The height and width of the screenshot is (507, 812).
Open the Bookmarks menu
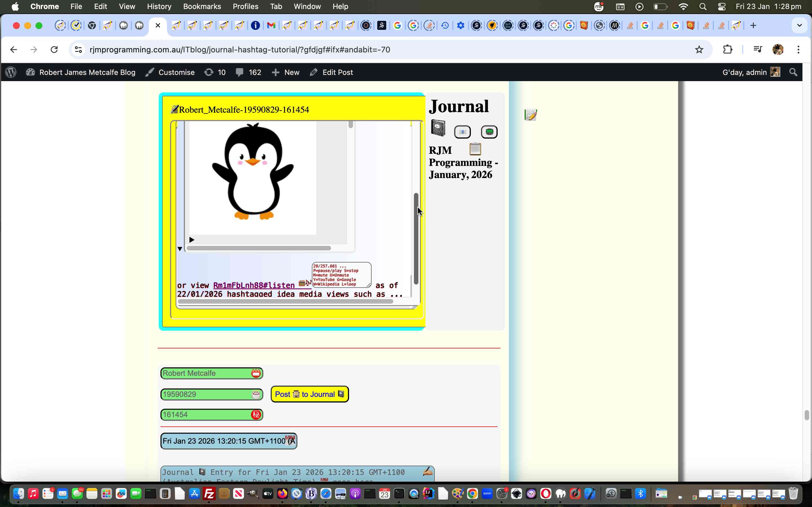click(x=202, y=6)
